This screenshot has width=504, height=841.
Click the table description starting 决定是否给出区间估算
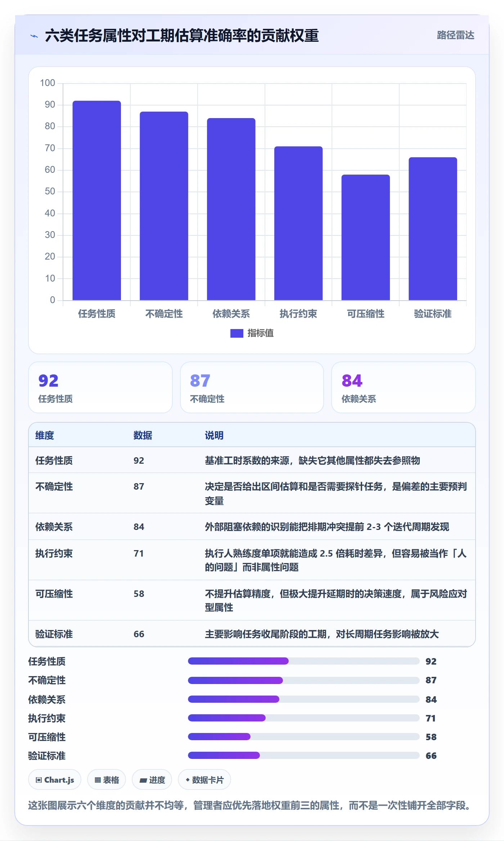(336, 494)
